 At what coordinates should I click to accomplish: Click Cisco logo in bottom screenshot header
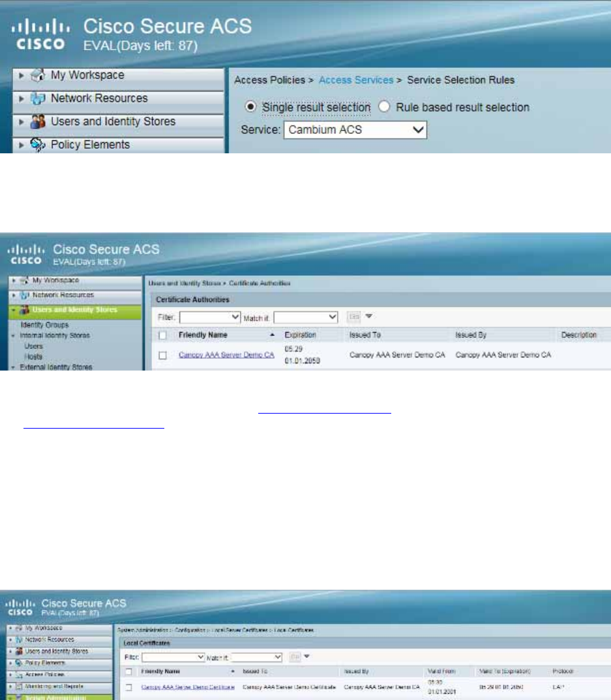(20, 608)
